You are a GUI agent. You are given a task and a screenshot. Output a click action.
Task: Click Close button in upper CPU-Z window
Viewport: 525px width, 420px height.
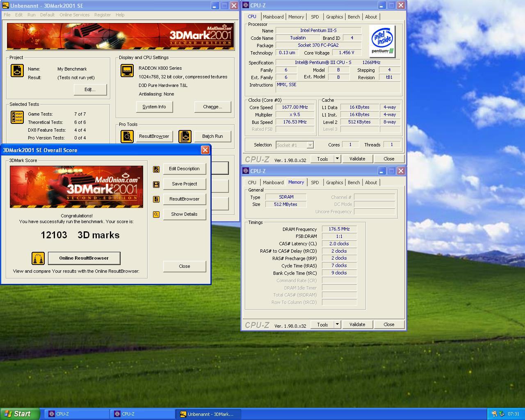pyautogui.click(x=389, y=159)
